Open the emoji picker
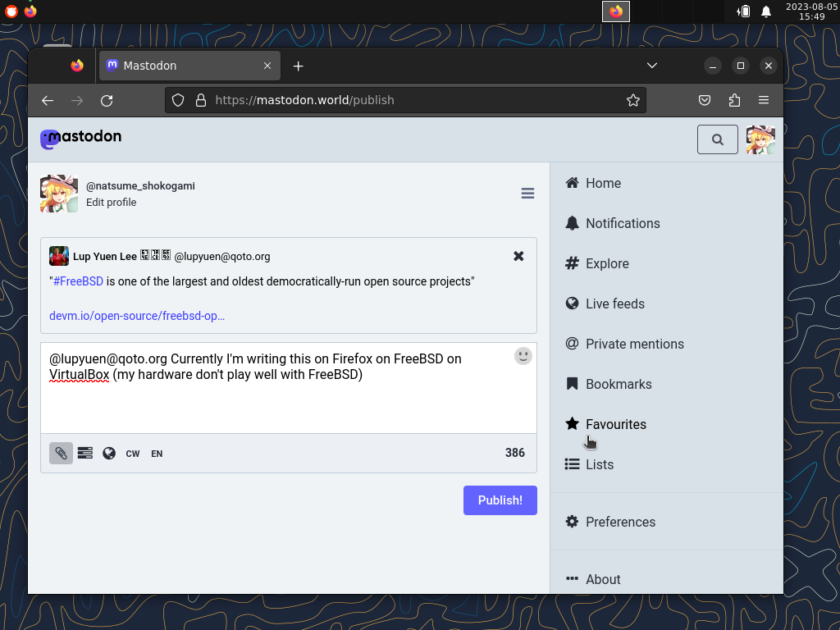This screenshot has height=630, width=840. [x=523, y=356]
